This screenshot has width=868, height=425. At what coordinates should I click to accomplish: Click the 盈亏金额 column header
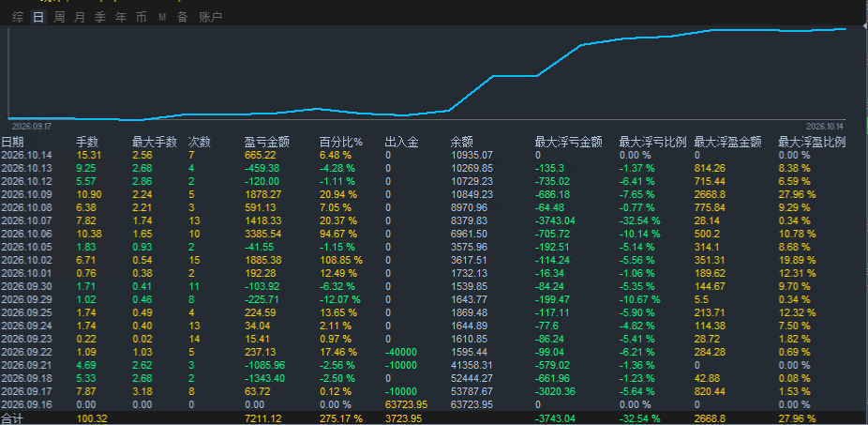tap(267, 143)
